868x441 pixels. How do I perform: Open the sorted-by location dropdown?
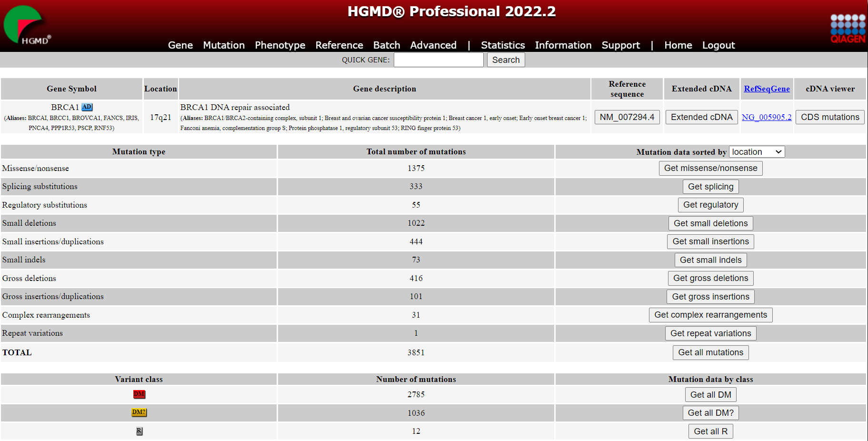(757, 152)
